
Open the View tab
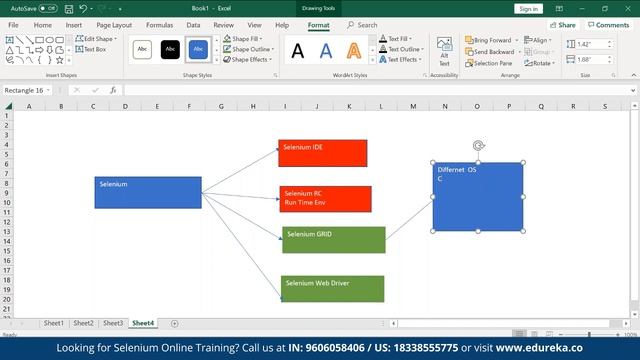(x=254, y=25)
